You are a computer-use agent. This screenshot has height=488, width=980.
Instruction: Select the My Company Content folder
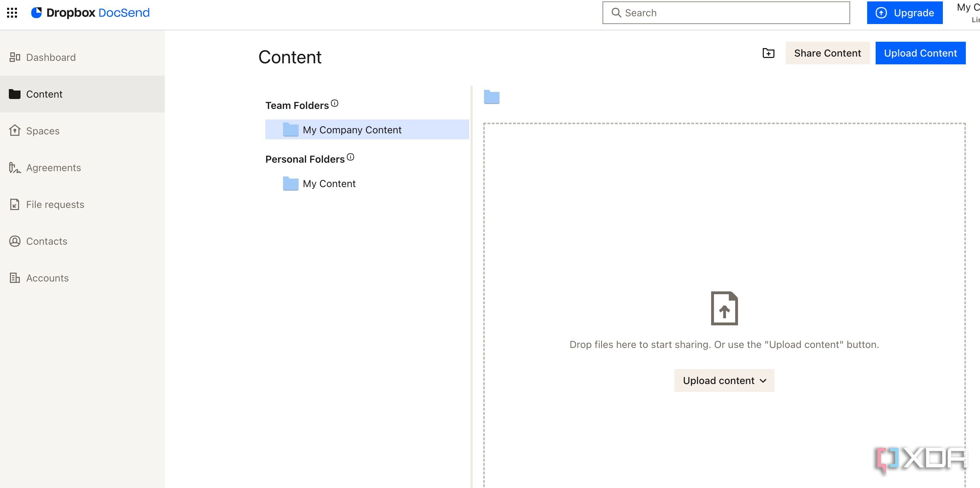(x=367, y=130)
